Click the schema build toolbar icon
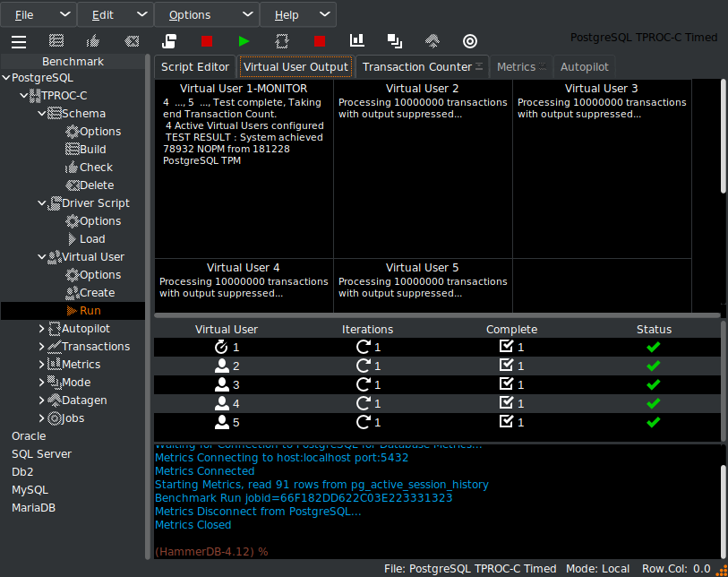Viewport: 728px width, 577px height. point(56,41)
